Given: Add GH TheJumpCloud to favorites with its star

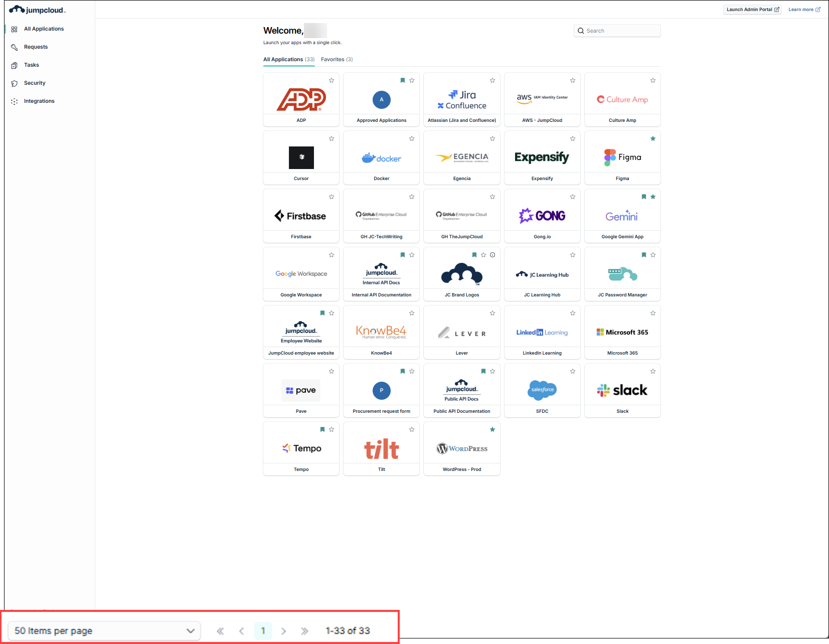Looking at the screenshot, I should coord(492,197).
